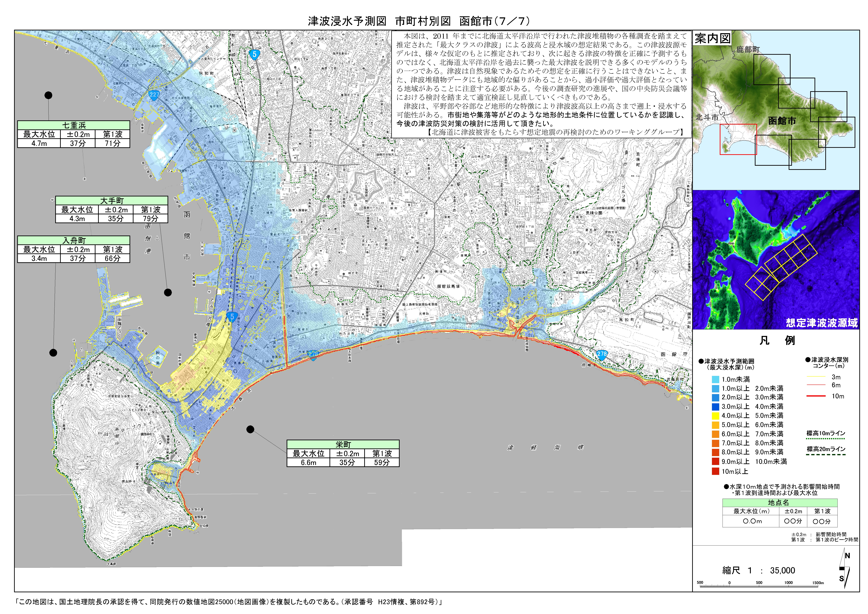Viewport: 868px width, 614px height.
Task: Click the 9.0m以上 10.0m未満 color swatch
Action: [715, 461]
